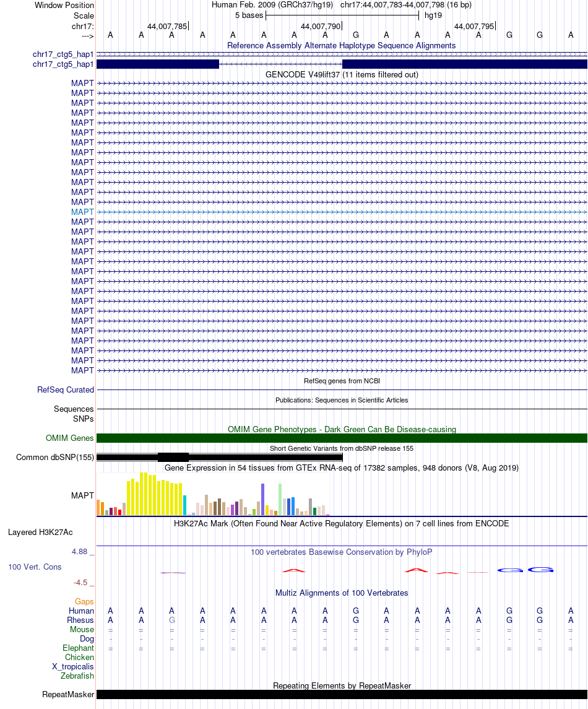The height and width of the screenshot is (709, 588).
Task: Click the '5 bases' scale bar text
Action: click(249, 15)
